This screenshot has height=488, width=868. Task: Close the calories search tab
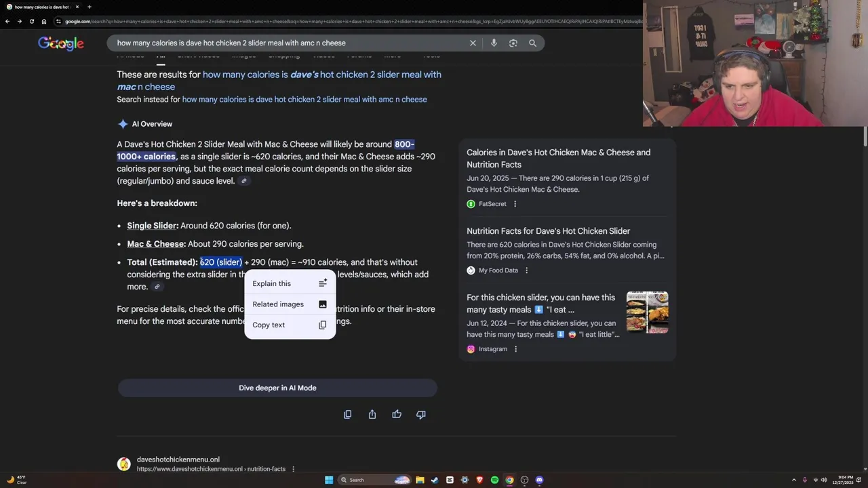pyautogui.click(x=77, y=7)
